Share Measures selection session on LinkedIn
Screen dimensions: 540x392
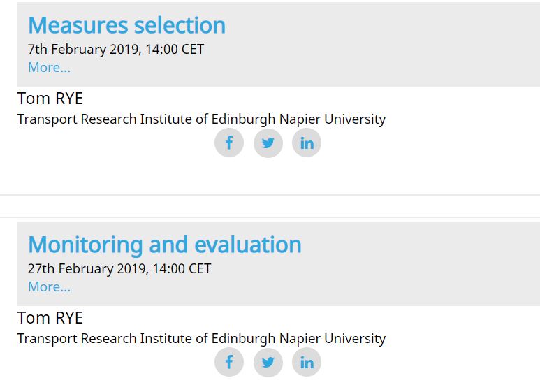click(x=307, y=143)
